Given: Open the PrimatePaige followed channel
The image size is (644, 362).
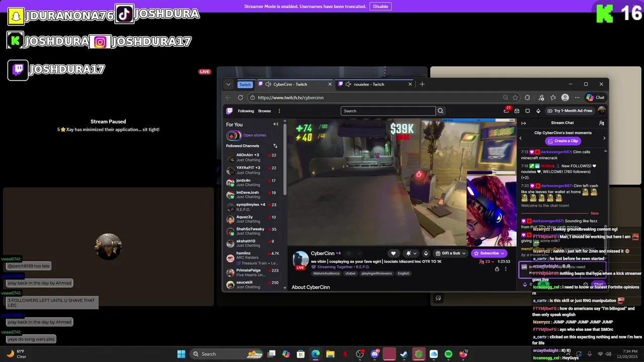Looking at the screenshot, I should [254, 273].
